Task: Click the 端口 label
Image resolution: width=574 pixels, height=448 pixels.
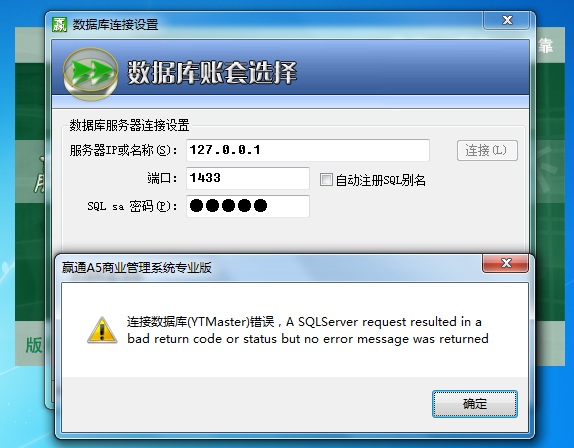Action: [x=162, y=178]
